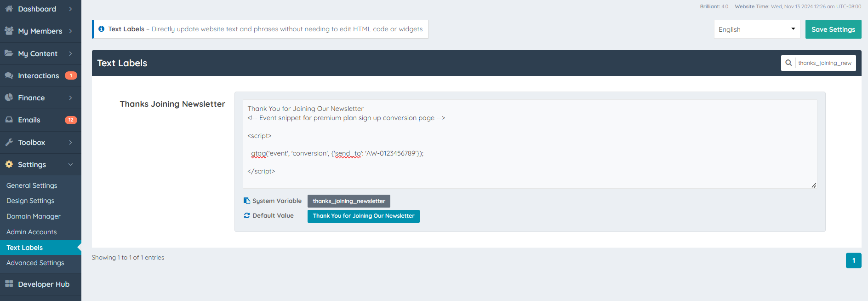
Task: Click inside the newsletter text area
Action: click(530, 144)
